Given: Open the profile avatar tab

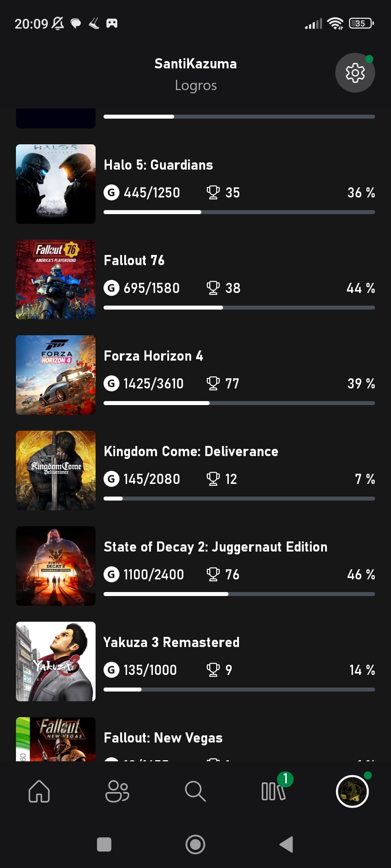Looking at the screenshot, I should click(352, 791).
